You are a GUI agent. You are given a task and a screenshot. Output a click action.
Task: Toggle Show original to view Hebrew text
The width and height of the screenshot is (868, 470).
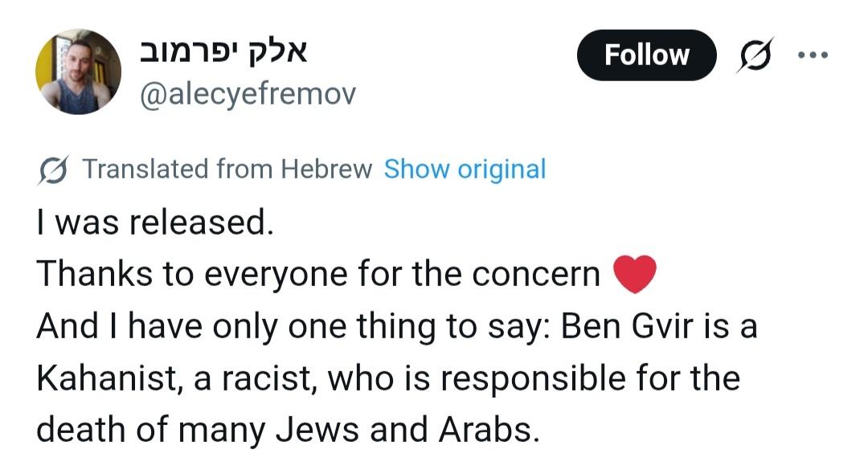[465, 170]
